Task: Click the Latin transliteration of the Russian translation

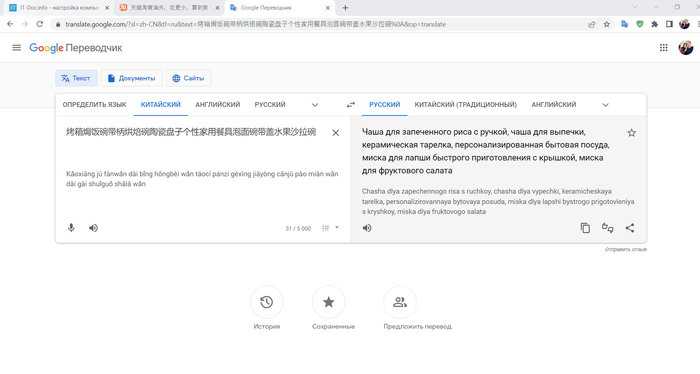Action: [x=498, y=201]
